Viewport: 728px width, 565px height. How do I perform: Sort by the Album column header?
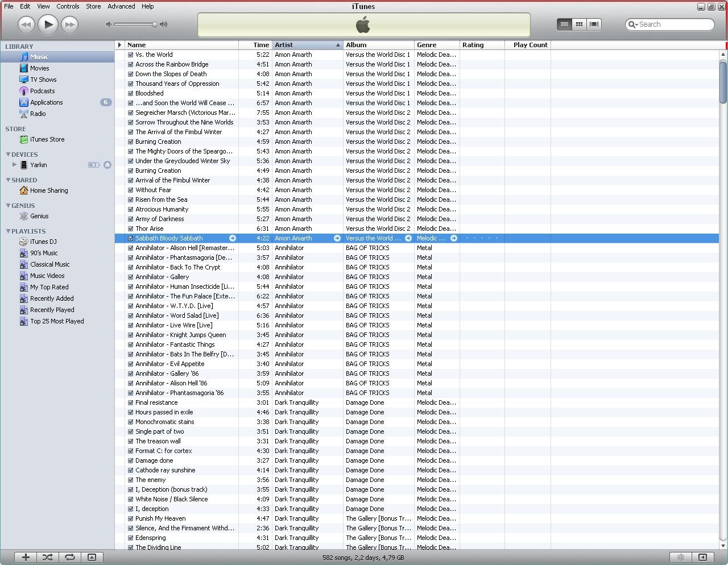point(379,45)
